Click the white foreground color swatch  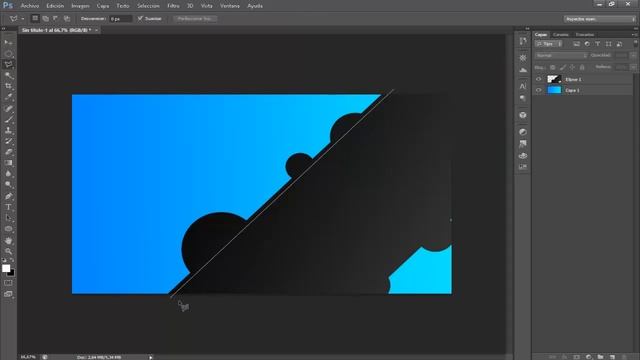click(x=6, y=268)
